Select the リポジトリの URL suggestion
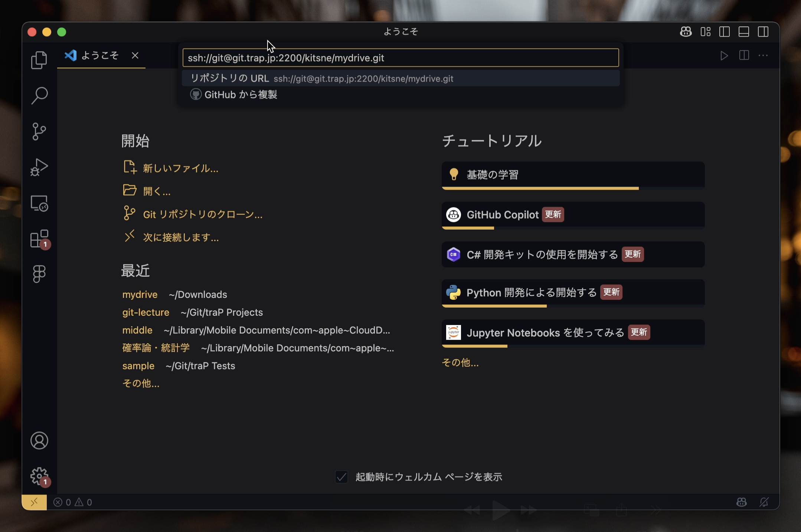Viewport: 801px width, 532px height. tap(400, 78)
